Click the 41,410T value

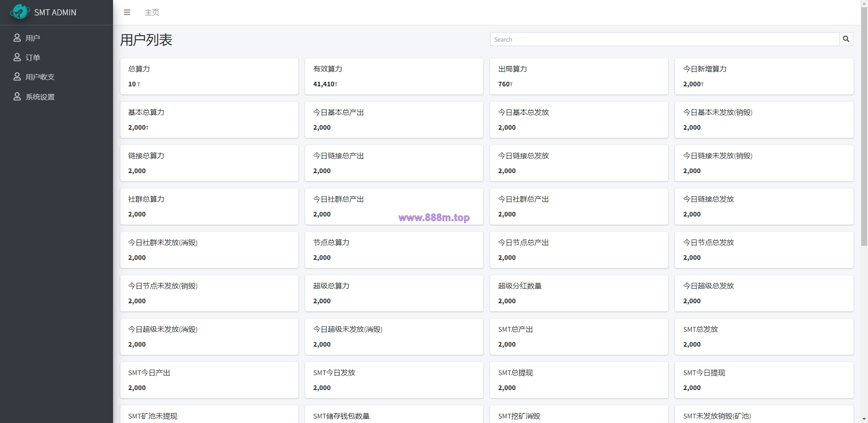coord(325,84)
